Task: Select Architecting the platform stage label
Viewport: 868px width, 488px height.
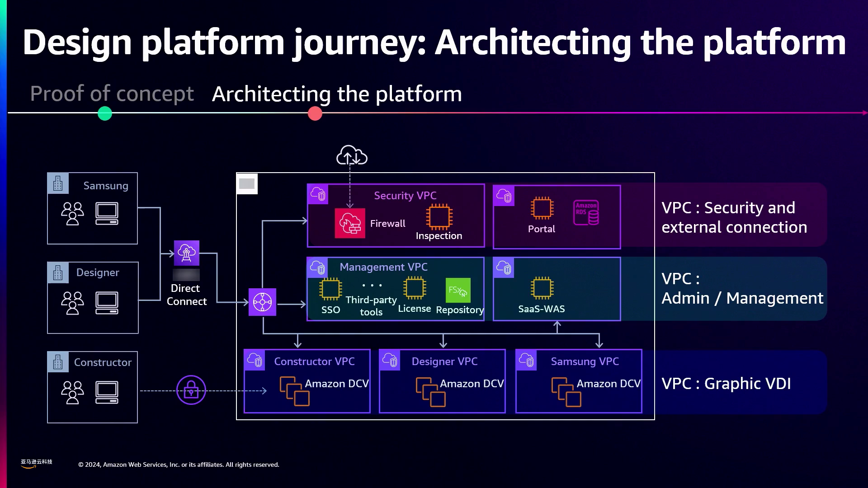Action: (x=337, y=94)
